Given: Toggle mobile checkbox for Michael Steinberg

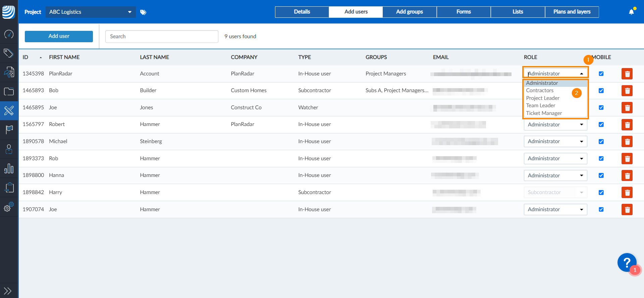Looking at the screenshot, I should (601, 141).
